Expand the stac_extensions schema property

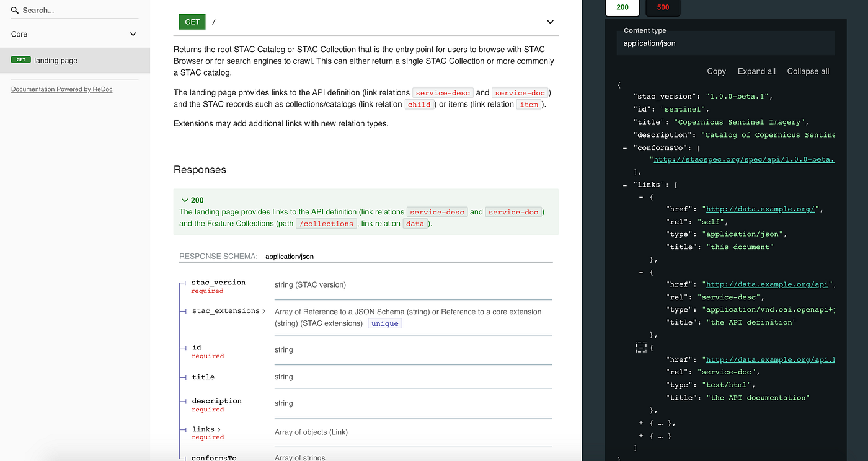coord(229,311)
